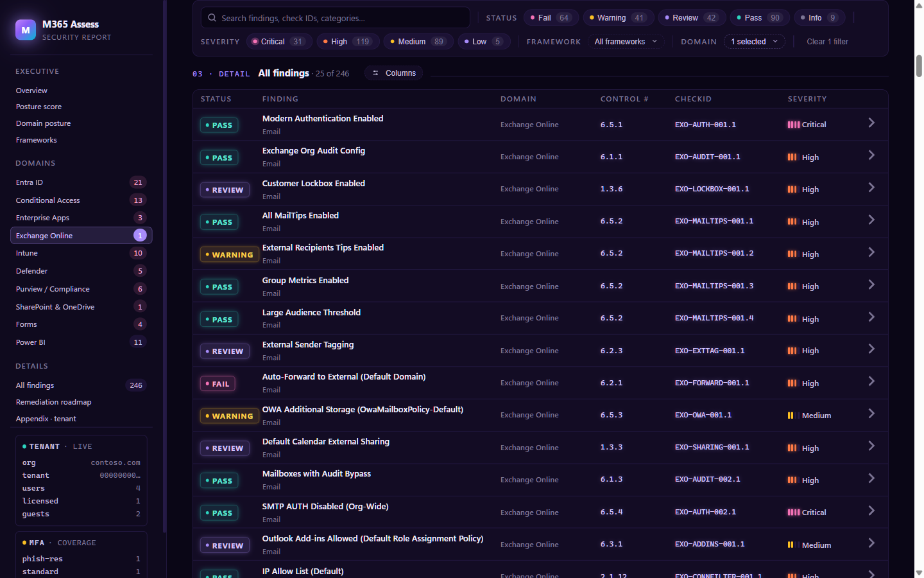Image resolution: width=924 pixels, height=578 pixels.
Task: Click the Entra ID count badge 21
Action: 138,182
